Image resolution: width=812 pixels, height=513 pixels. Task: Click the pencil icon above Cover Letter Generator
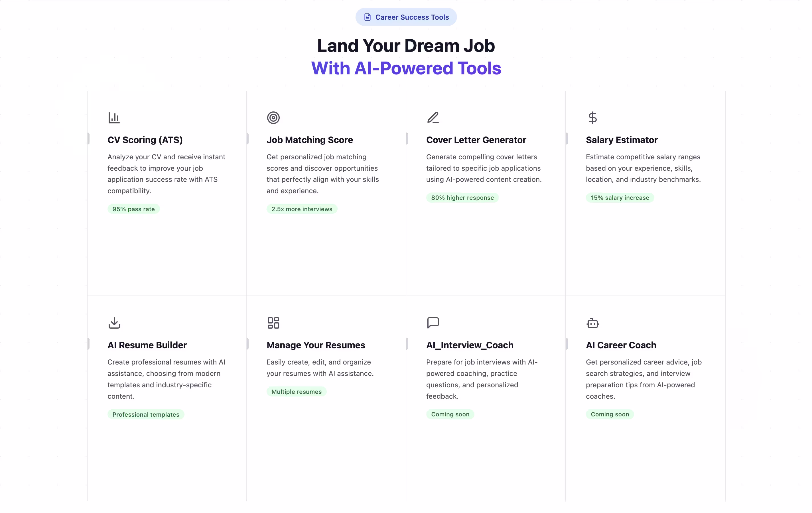(433, 118)
